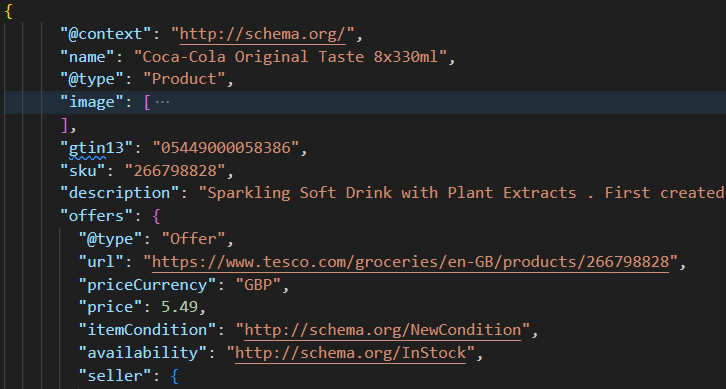The image size is (726, 389).
Task: Click the "Product" type value
Action: [x=184, y=79]
